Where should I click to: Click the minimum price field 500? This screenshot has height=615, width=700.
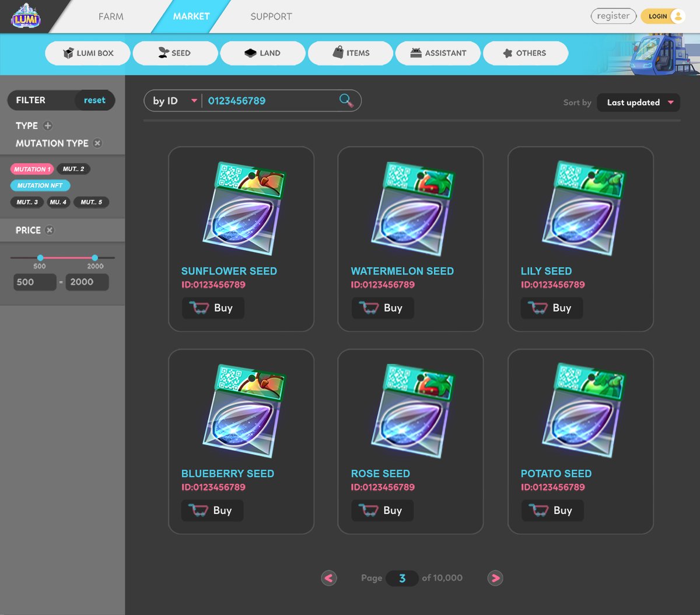[35, 282]
